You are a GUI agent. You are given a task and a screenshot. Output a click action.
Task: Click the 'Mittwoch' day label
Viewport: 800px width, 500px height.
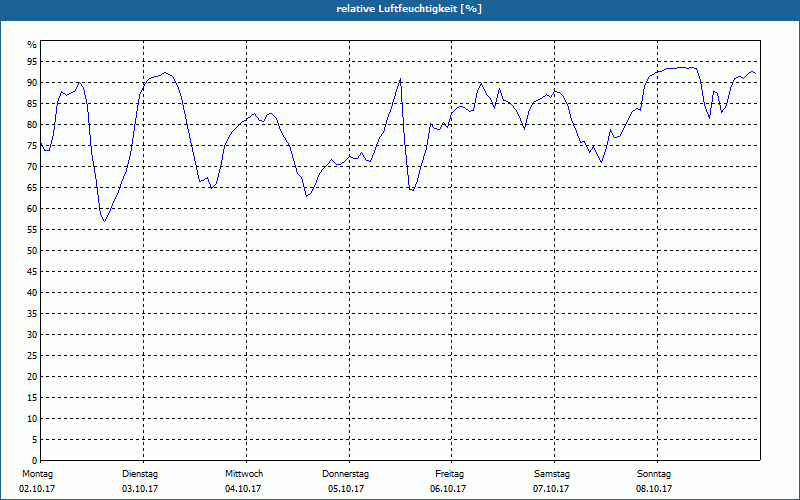pyautogui.click(x=244, y=474)
